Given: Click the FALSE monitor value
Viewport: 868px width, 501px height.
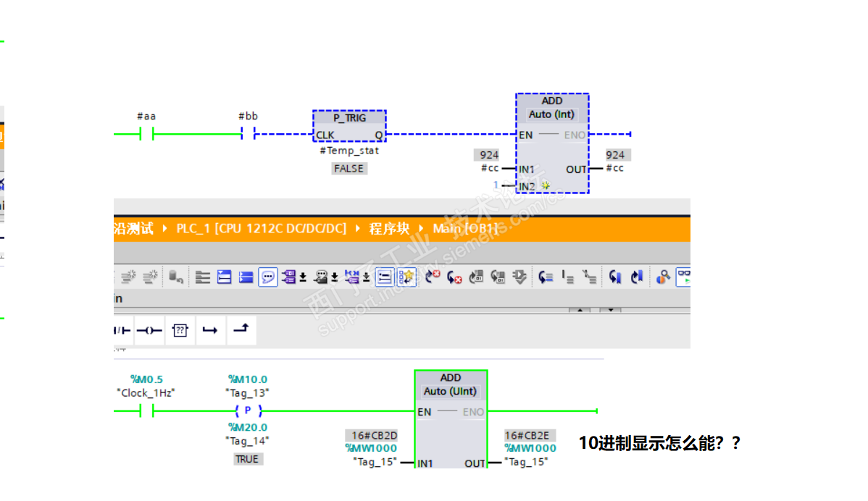Looking at the screenshot, I should [x=349, y=169].
